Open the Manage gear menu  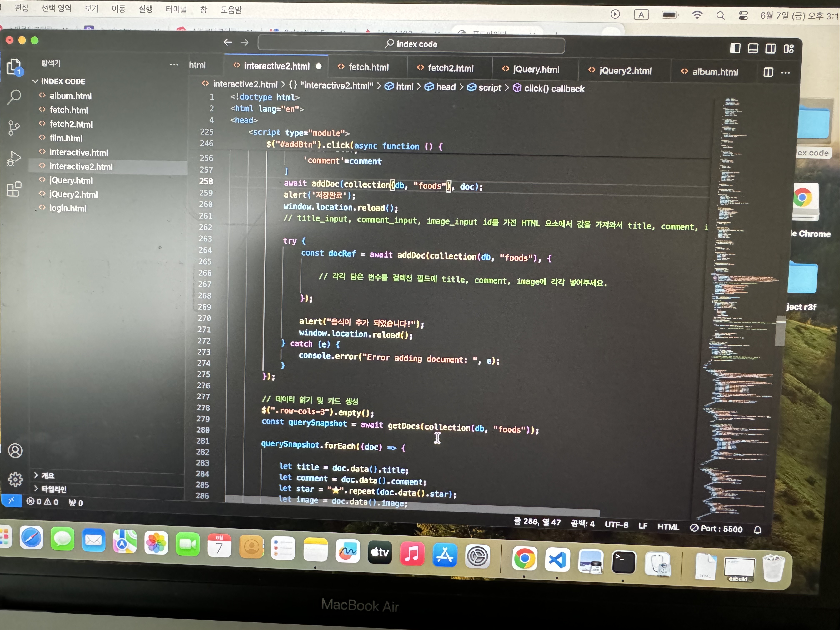[x=15, y=479]
